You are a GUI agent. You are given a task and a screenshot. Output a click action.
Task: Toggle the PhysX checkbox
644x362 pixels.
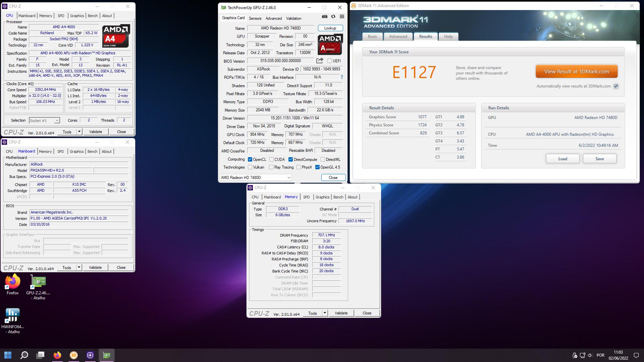coord(299,167)
